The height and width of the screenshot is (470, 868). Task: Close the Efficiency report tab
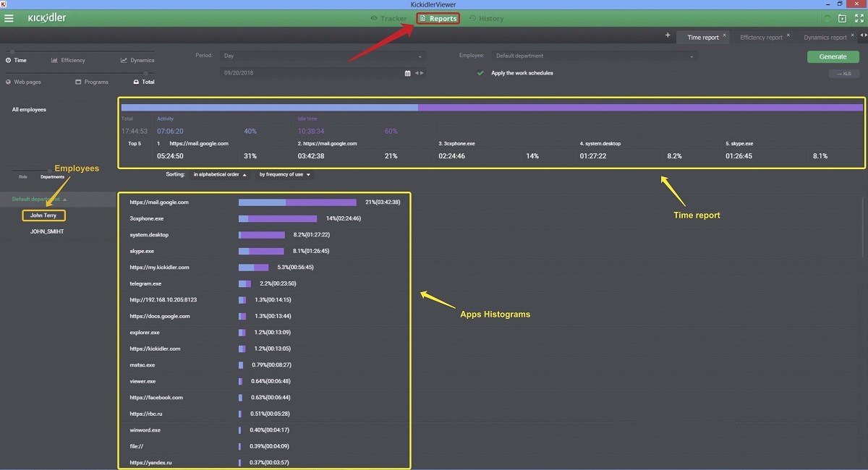point(788,35)
